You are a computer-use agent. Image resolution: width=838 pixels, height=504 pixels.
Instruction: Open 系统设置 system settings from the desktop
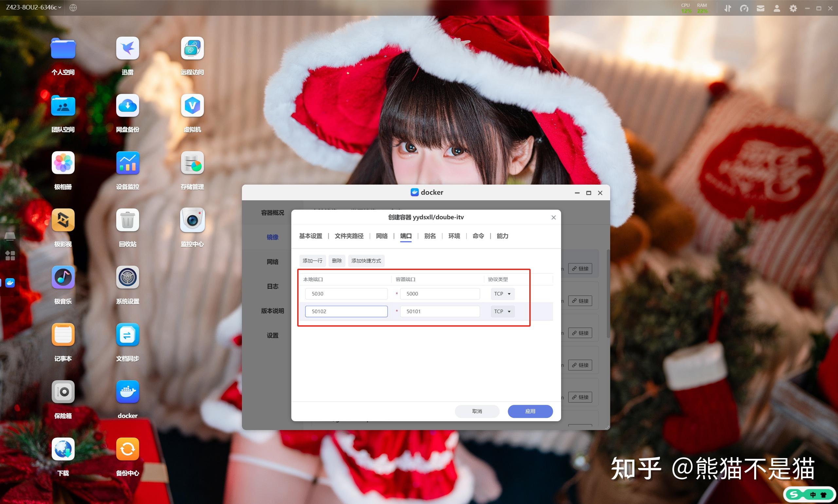point(127,278)
